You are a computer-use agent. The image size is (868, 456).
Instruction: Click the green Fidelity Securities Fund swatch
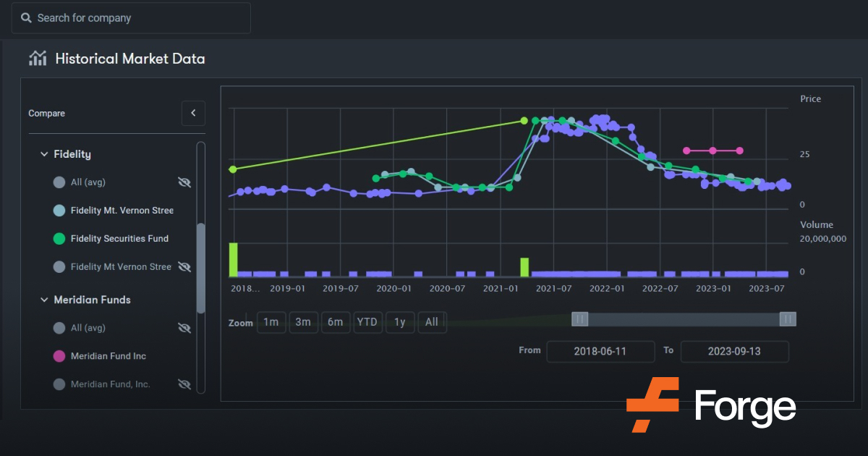tap(59, 238)
